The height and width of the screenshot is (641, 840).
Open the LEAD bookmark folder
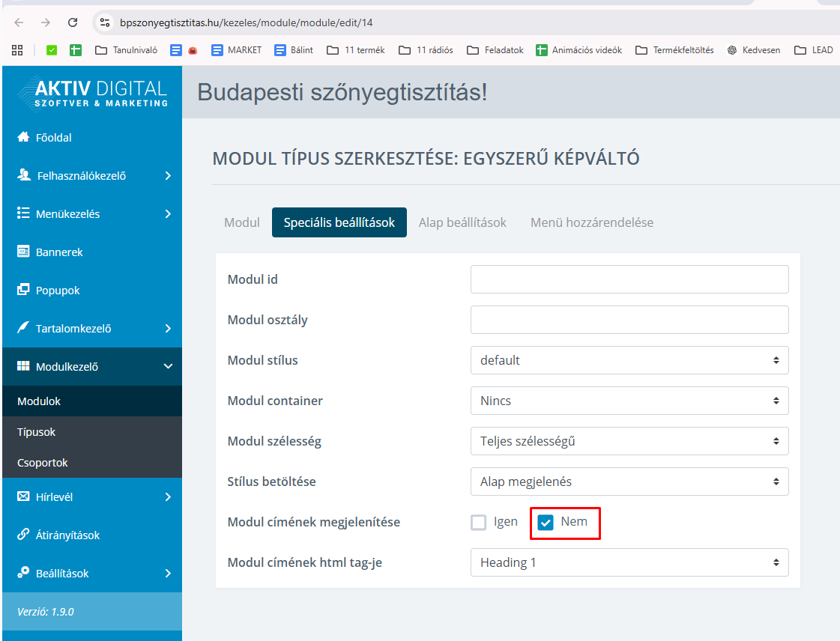click(x=813, y=50)
